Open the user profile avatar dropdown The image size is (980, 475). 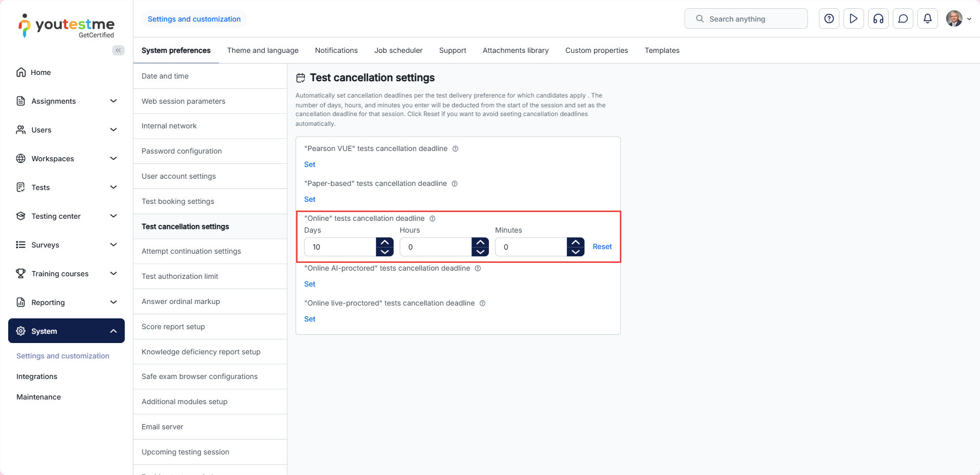click(958, 19)
